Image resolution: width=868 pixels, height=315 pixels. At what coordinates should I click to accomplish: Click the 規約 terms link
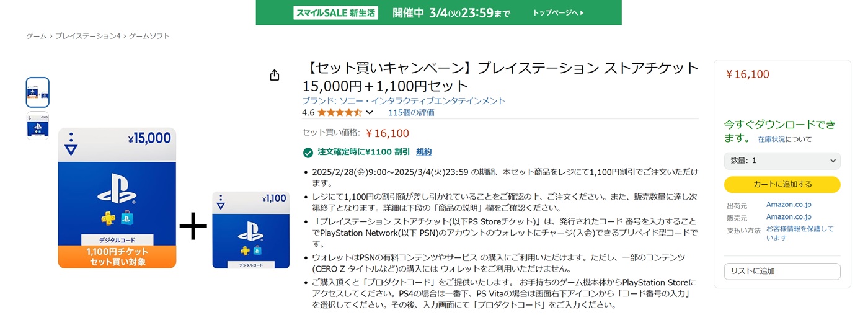tap(423, 152)
